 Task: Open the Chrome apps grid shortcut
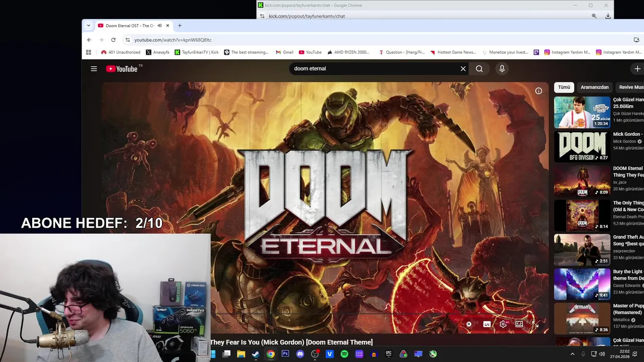point(89,52)
